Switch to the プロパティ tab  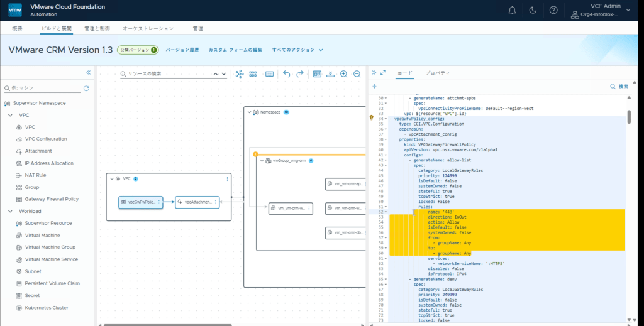(438, 73)
